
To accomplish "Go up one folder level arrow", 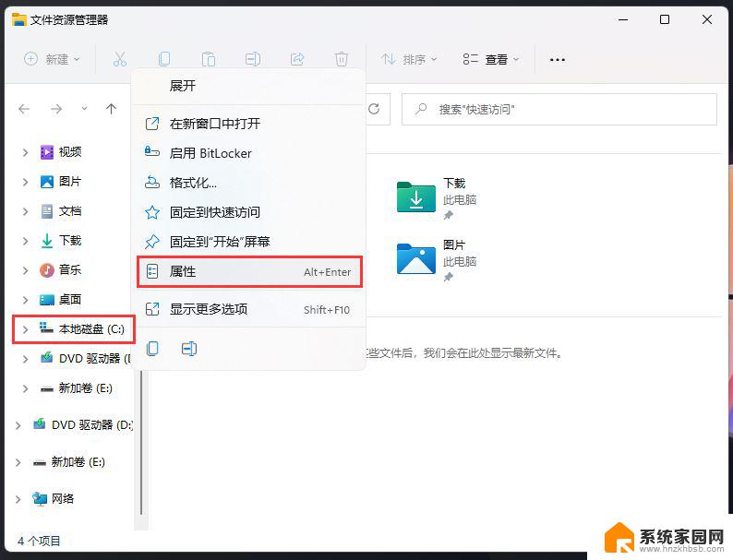I will (111, 109).
